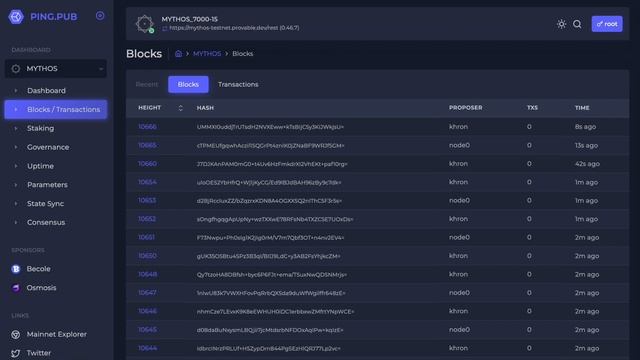Click the TIME column header
Screen dimensions: 640x360
pyautogui.click(x=582, y=108)
